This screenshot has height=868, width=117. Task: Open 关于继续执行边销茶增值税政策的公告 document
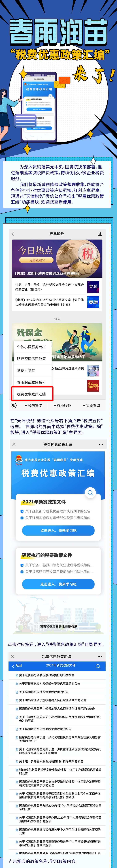(x=44, y=692)
